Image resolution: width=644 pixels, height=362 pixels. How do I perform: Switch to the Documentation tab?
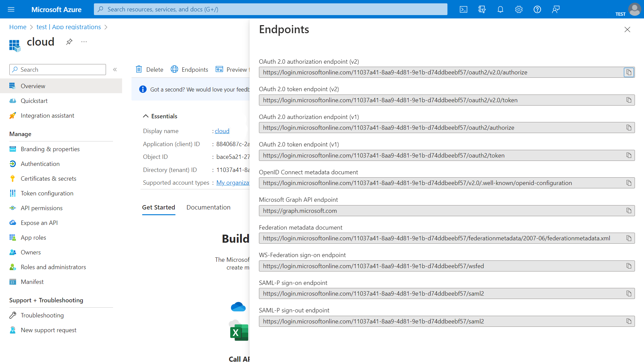pyautogui.click(x=208, y=207)
